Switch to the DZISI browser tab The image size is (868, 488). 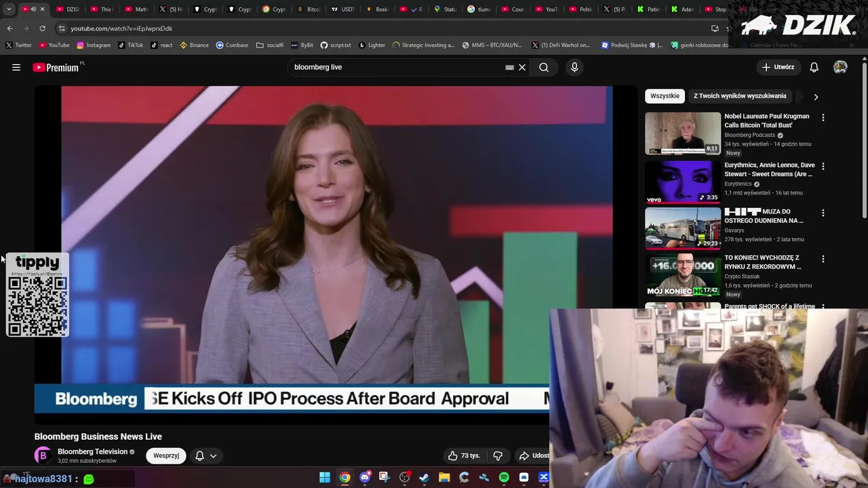68,9
